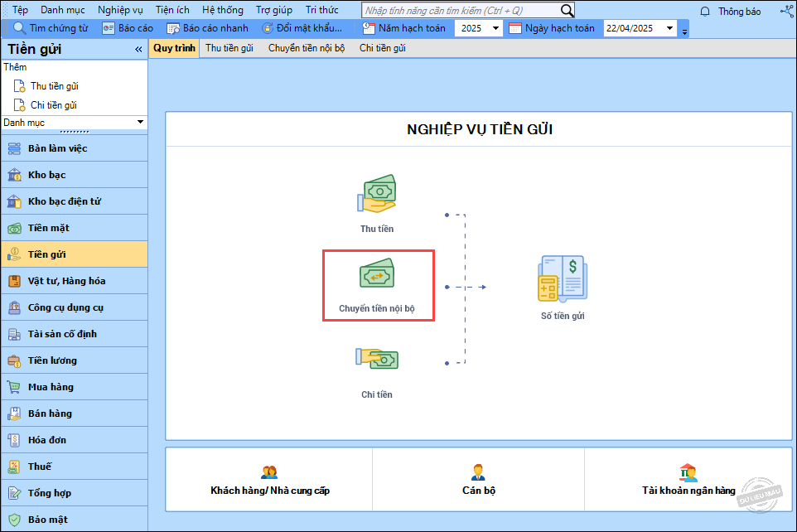Switch to the Quy trình tab
797x532 pixels.
tap(174, 48)
